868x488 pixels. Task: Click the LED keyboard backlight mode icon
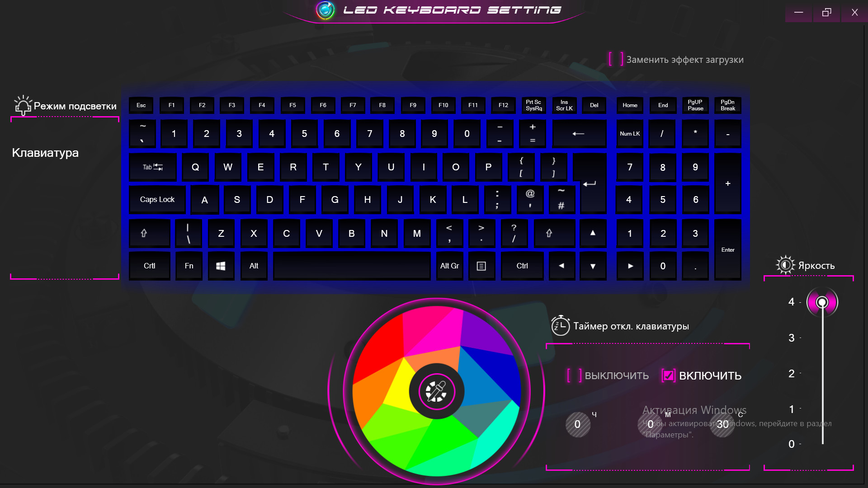(22, 105)
